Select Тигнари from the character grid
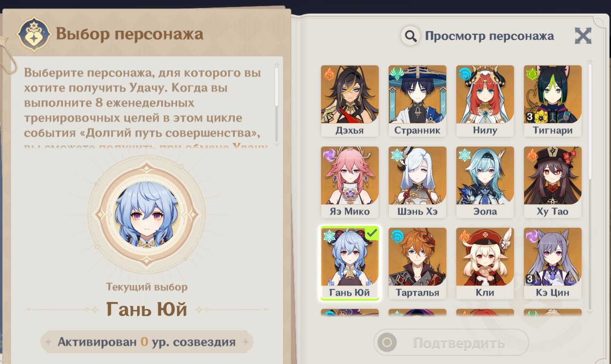The width and height of the screenshot is (611, 364). 552,101
